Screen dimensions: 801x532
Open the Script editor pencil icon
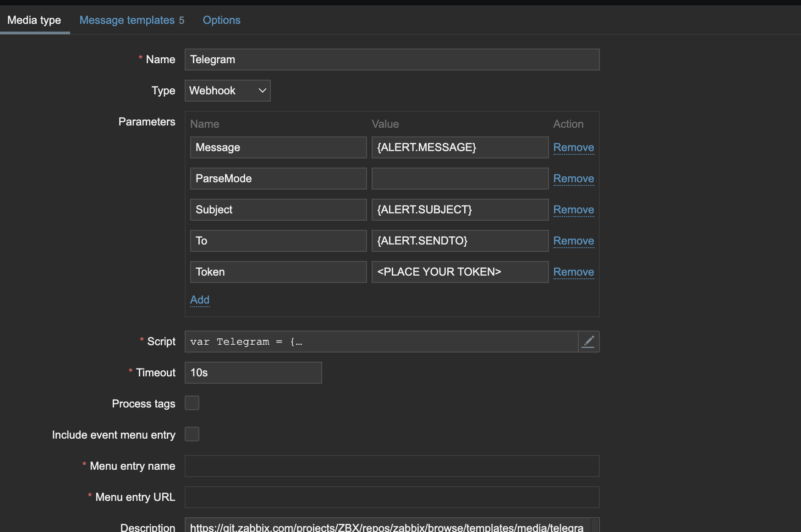tap(588, 342)
